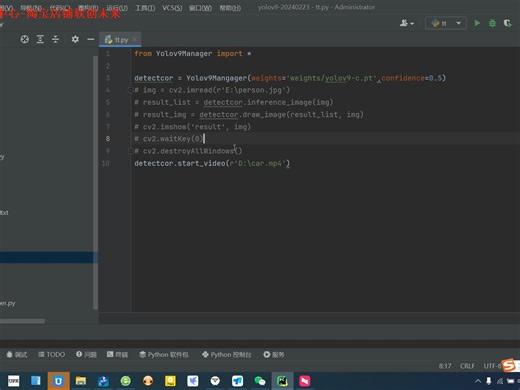The width and height of the screenshot is (520, 390).
Task: Open the blue bird app in taskbar
Action: 193,381
